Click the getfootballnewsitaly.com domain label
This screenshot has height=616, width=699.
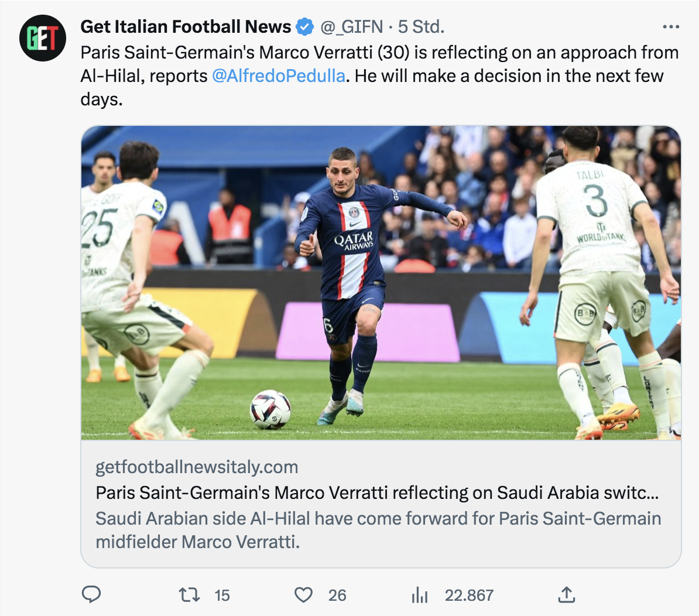pyautogui.click(x=197, y=467)
